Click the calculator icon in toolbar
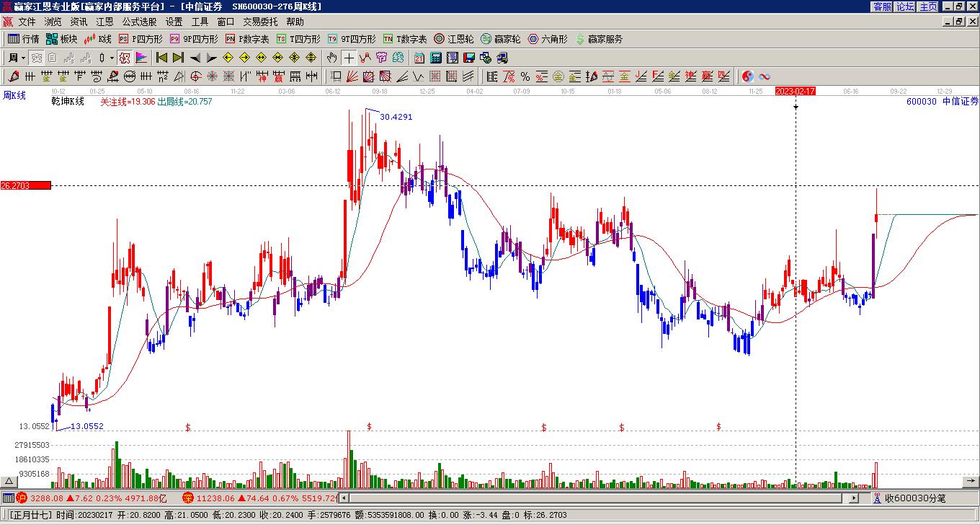Screen dimensions: 980x525 click(x=436, y=58)
